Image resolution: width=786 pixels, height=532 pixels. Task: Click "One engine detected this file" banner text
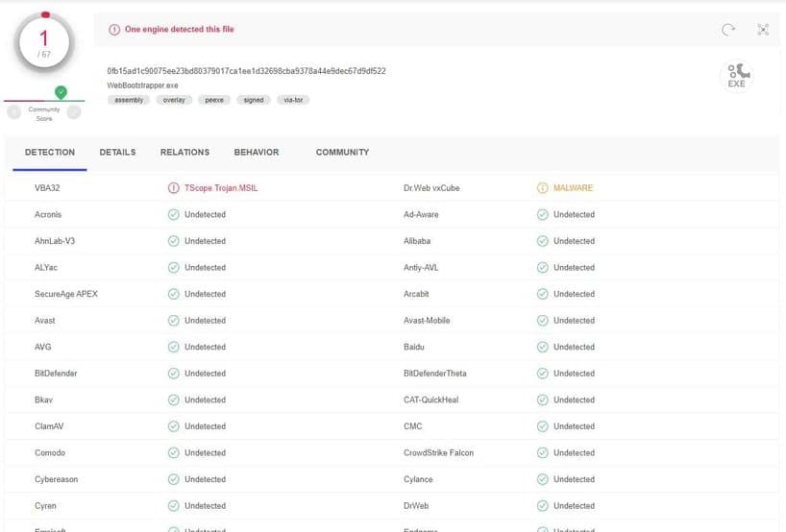[x=180, y=30]
